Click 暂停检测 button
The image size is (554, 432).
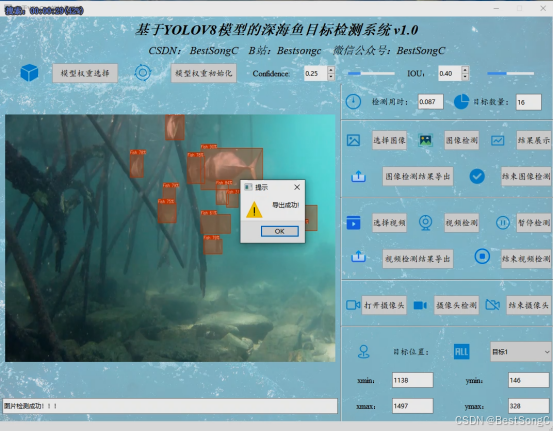point(534,223)
